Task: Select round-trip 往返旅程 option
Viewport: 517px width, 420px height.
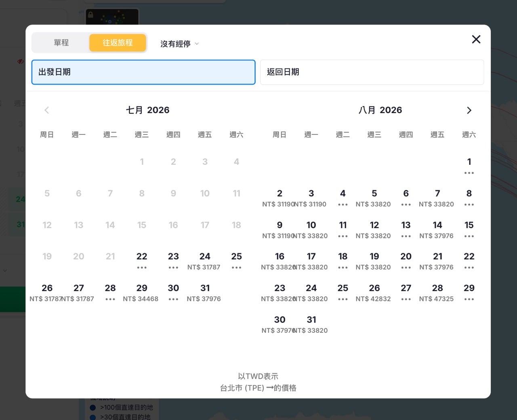Action: coord(118,43)
